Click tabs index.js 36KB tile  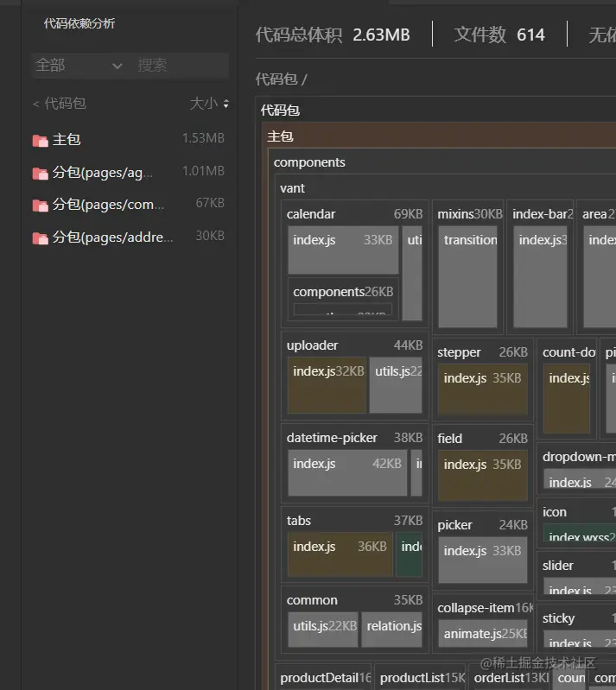[x=340, y=554]
